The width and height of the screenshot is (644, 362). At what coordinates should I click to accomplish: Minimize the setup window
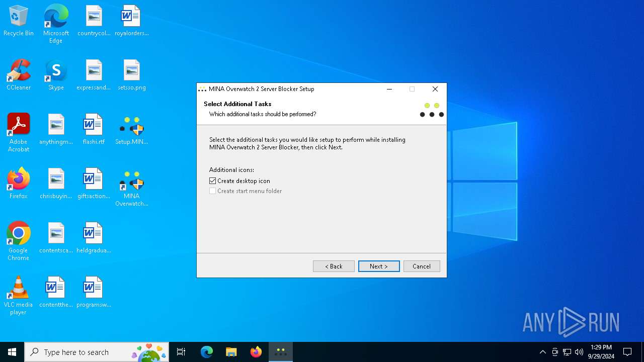[389, 89]
